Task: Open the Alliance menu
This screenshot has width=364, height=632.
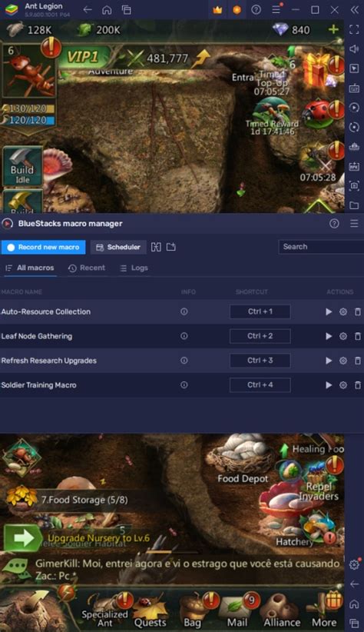Action: click(282, 610)
